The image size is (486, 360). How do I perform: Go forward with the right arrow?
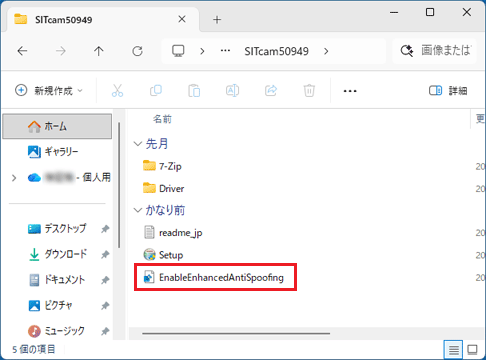click(61, 51)
